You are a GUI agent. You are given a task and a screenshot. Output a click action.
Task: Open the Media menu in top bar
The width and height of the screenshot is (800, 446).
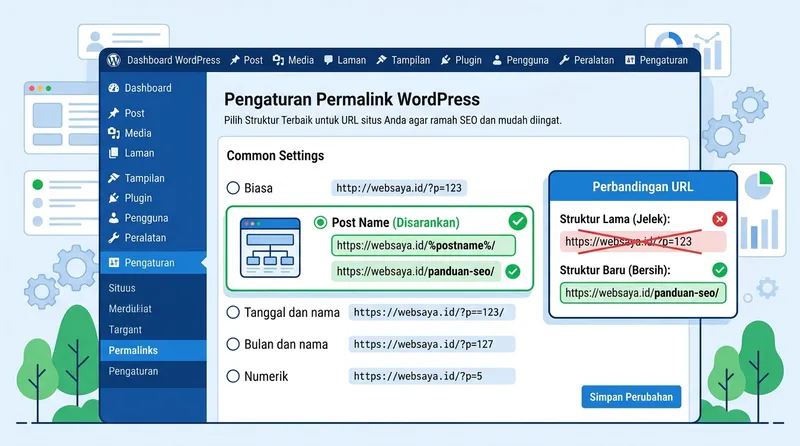(x=301, y=60)
